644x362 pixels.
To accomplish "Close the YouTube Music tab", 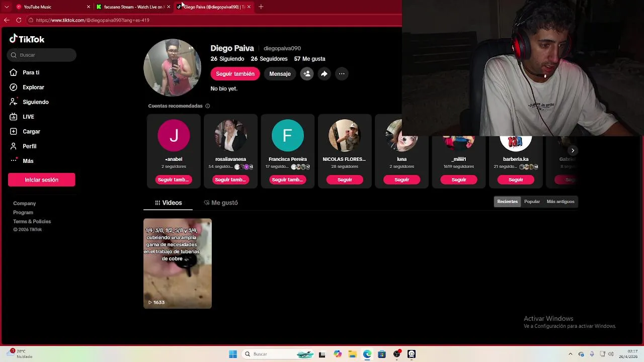I will pos(89,7).
